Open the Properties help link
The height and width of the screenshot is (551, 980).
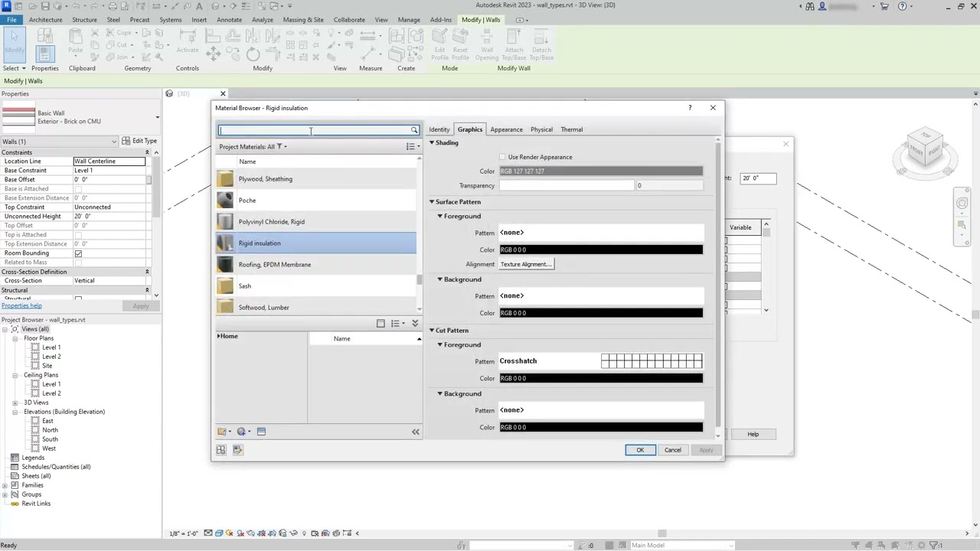pyautogui.click(x=21, y=306)
